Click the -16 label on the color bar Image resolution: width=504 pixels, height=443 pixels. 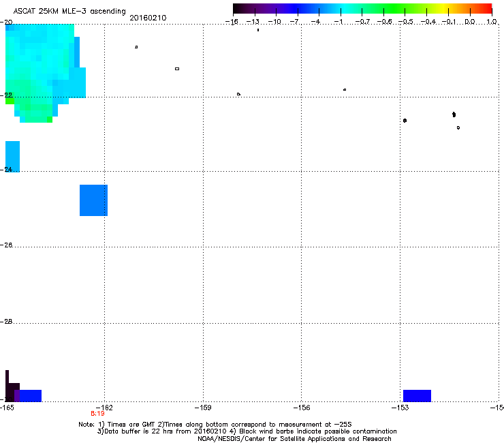click(232, 22)
